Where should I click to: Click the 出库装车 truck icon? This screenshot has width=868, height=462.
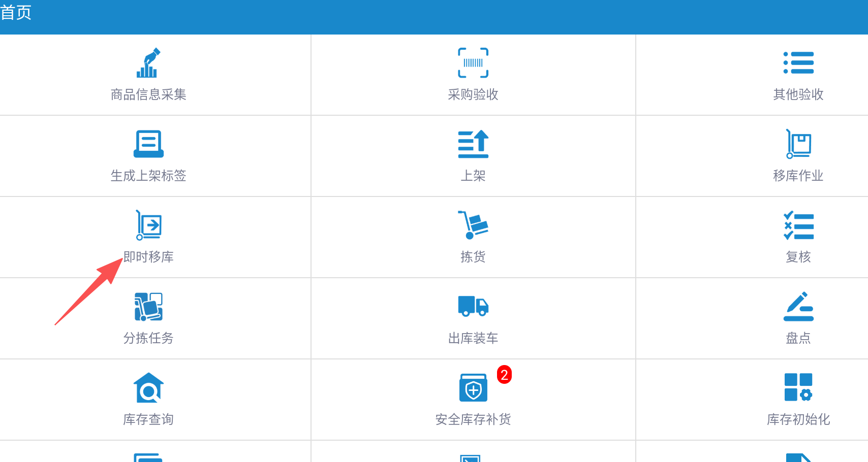point(473,306)
